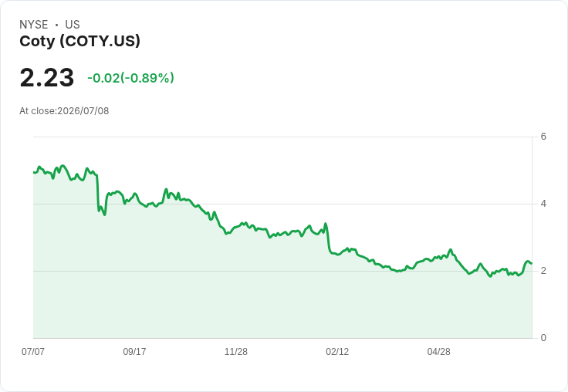568x392 pixels.
Task: Click the US market label
Action: (x=73, y=25)
